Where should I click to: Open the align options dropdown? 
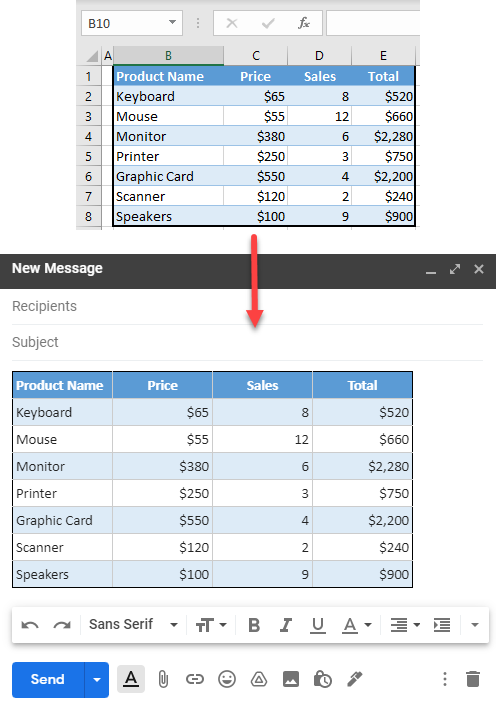coord(405,625)
